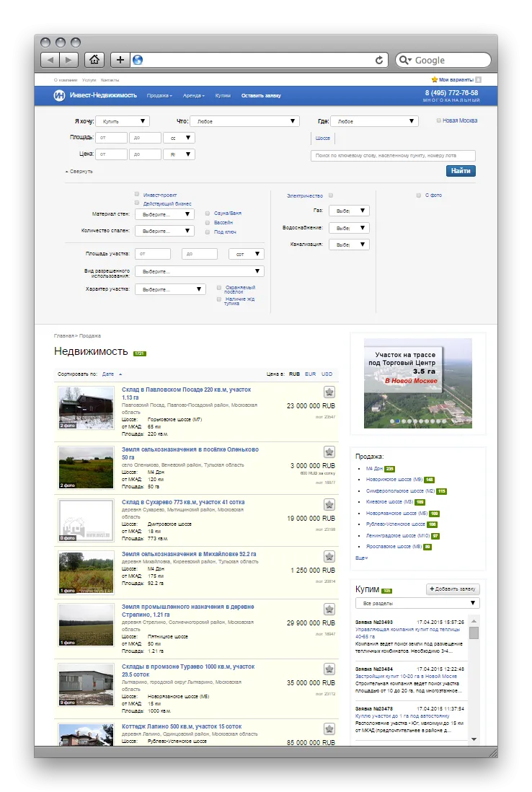
Task: Open the Площадь unit dropdown
Action: tap(179, 137)
